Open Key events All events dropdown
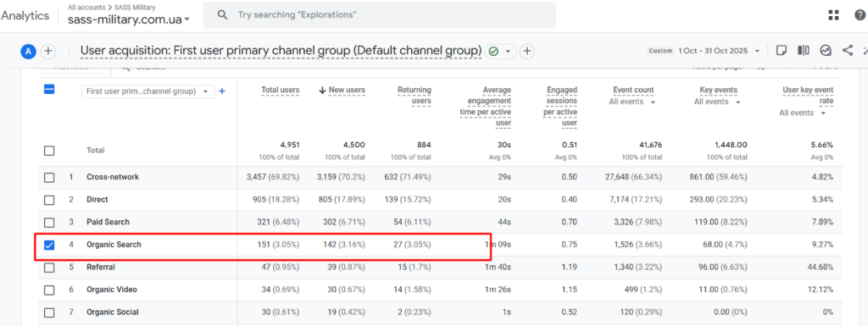This screenshot has height=326, width=868. tap(717, 102)
